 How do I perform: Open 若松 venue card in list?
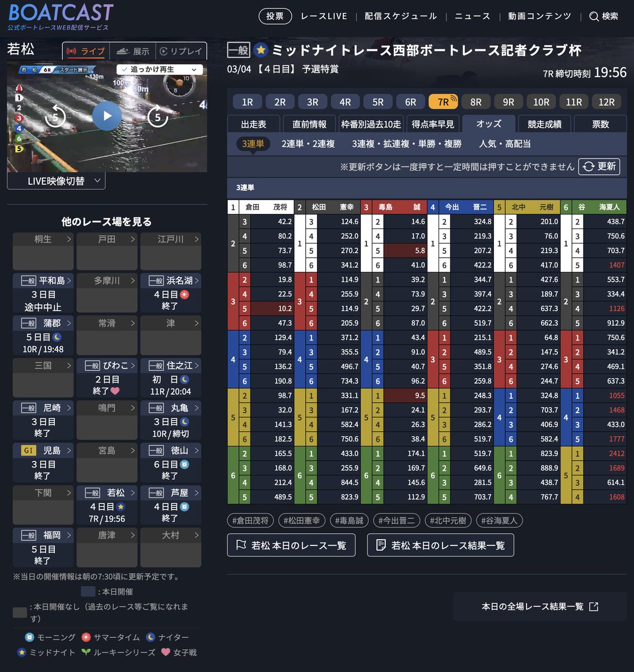[107, 506]
